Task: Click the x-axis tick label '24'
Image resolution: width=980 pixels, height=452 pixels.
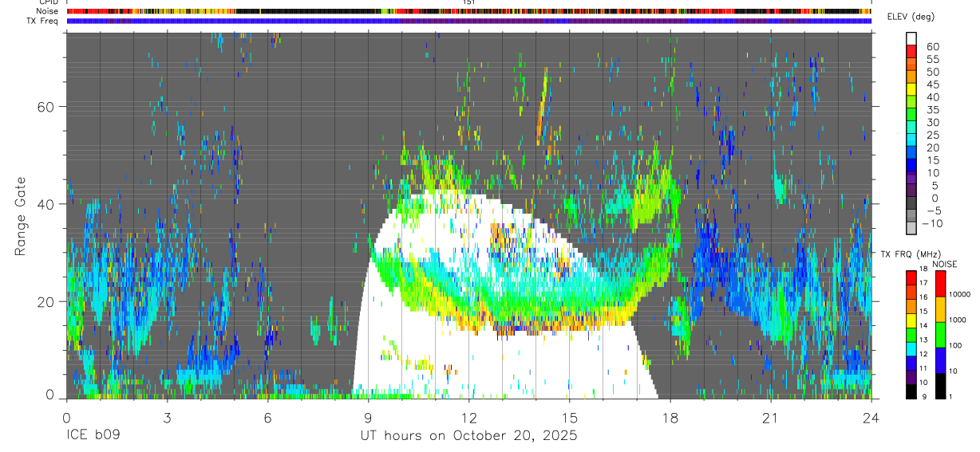Action: 871,418
